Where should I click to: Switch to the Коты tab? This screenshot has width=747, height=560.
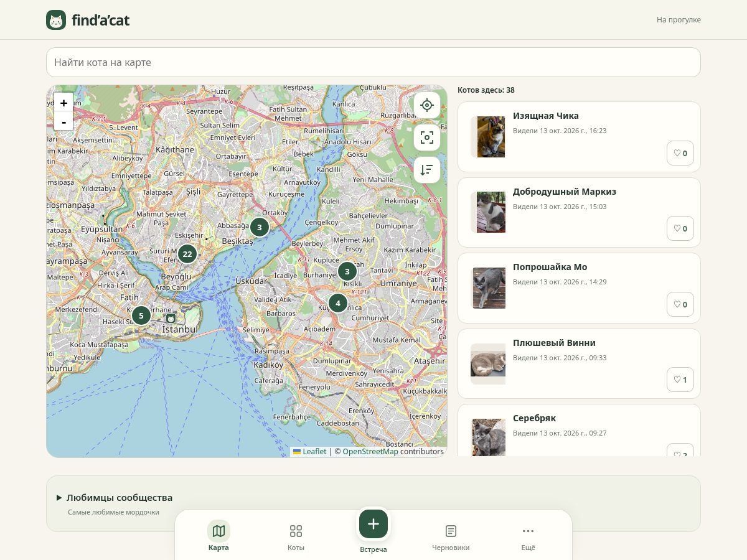point(296,536)
